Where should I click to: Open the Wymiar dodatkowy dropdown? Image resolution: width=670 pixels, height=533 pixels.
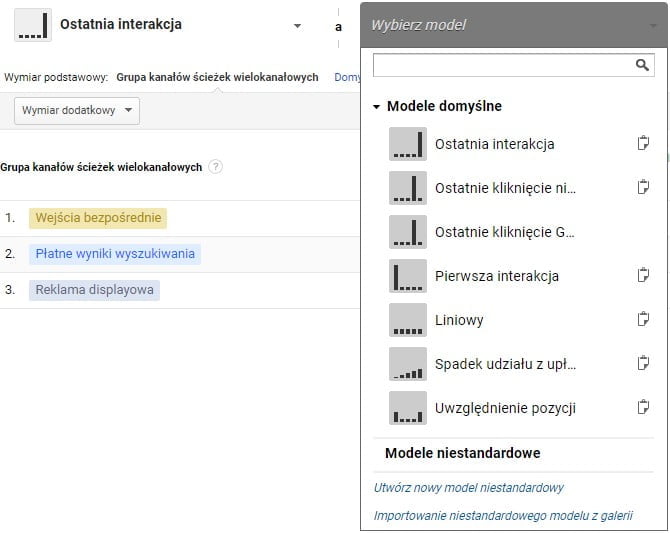click(77, 111)
